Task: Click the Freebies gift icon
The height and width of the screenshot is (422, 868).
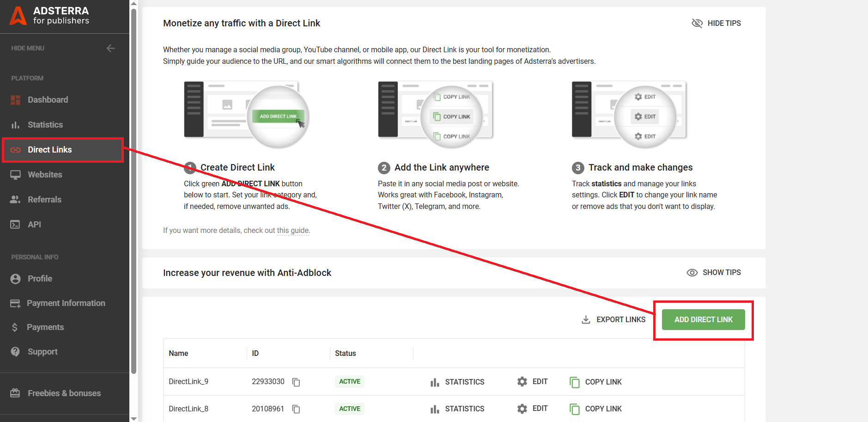Action: click(15, 393)
